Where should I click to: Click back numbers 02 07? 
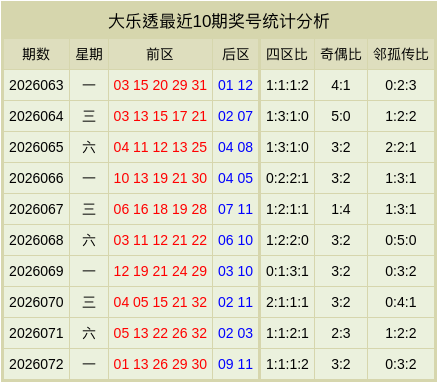235,116
